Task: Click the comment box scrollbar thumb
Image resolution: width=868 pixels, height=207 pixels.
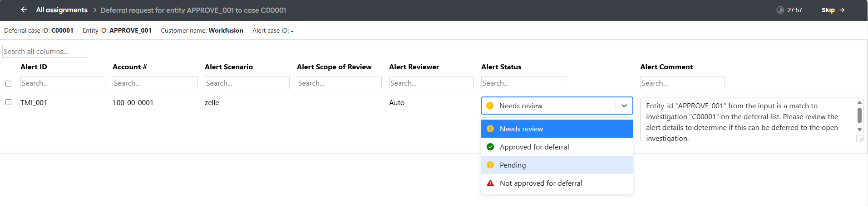Action: 859,115
